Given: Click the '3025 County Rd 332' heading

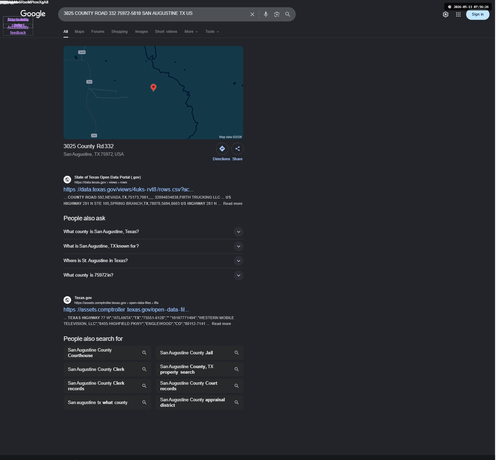Looking at the screenshot, I should click(x=89, y=146).
